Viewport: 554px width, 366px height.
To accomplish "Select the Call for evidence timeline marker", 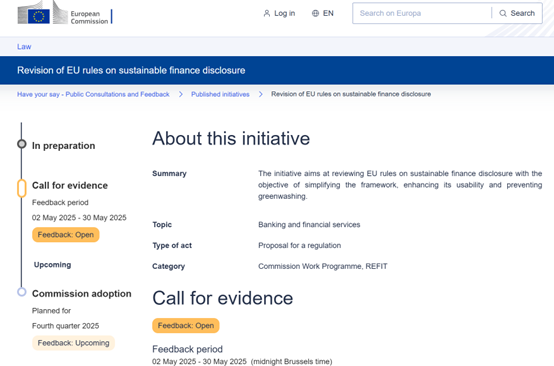I will [22, 188].
